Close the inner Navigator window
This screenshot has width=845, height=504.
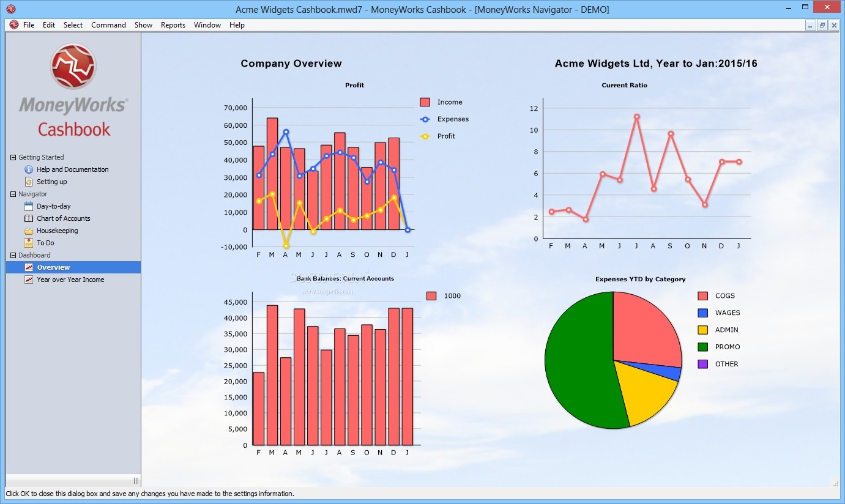833,25
